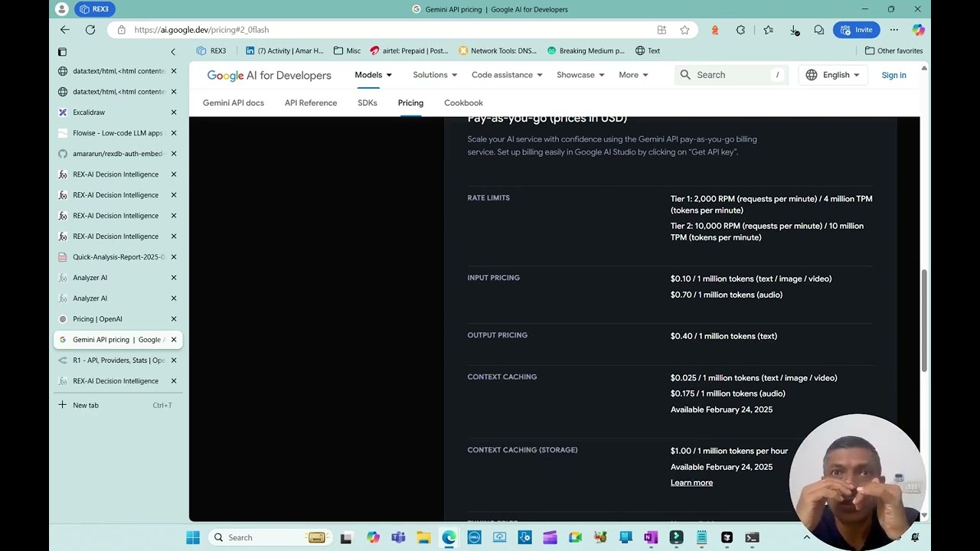Open the Gemini API docs tab

point(234,103)
